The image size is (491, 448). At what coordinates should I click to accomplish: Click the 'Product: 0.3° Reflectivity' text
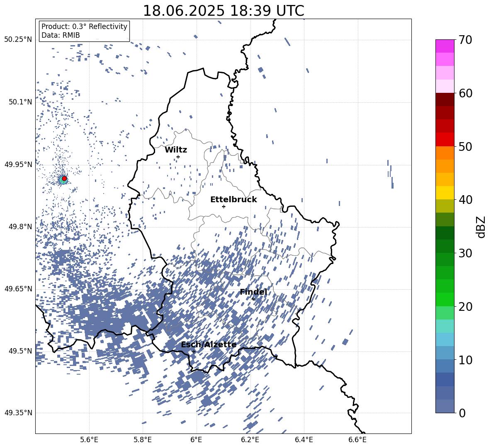pyautogui.click(x=85, y=27)
